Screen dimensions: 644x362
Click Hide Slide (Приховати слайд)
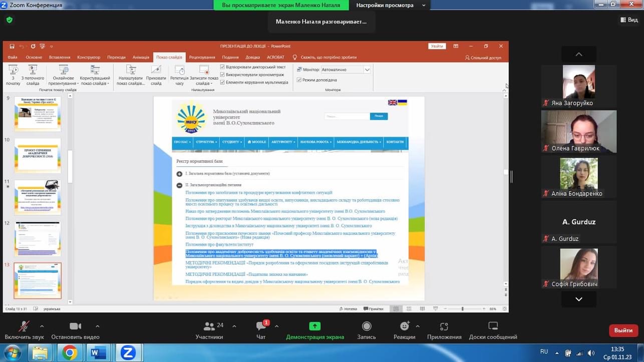click(156, 75)
